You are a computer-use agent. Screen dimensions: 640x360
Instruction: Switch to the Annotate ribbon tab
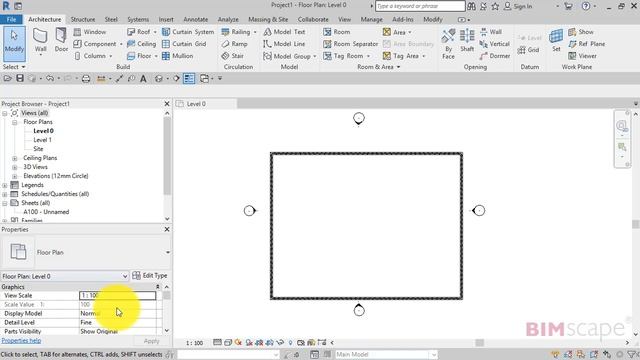coord(196,19)
